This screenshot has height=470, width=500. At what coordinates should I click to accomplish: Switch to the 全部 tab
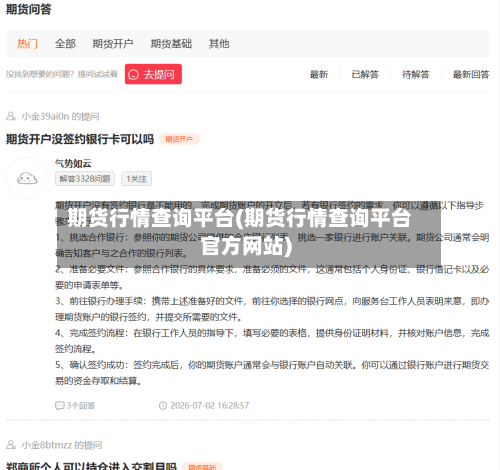point(65,44)
